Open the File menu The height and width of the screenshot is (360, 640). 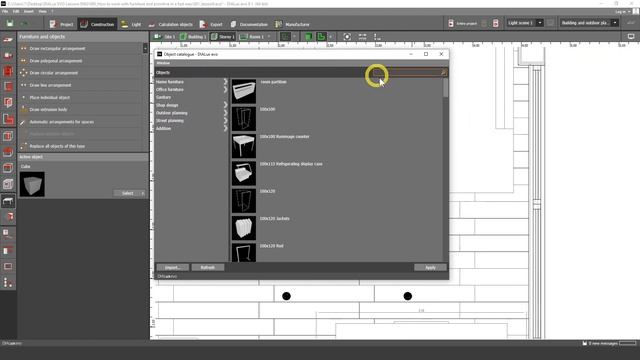(x=5, y=11)
